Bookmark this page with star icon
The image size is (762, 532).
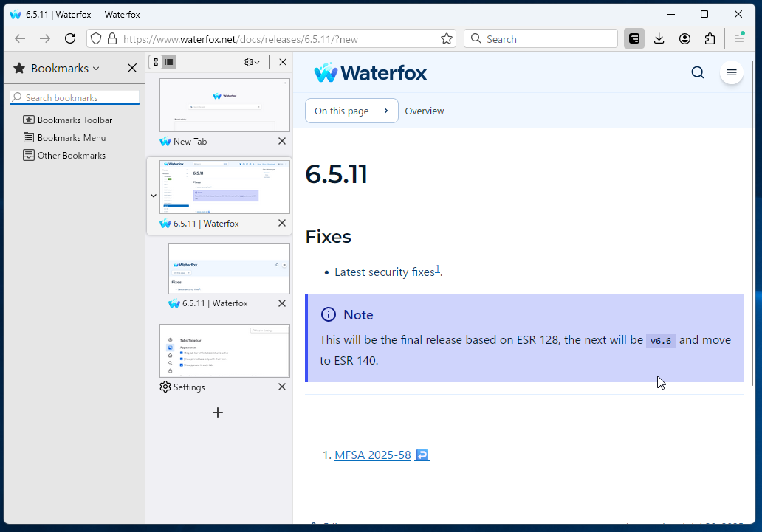tap(447, 39)
